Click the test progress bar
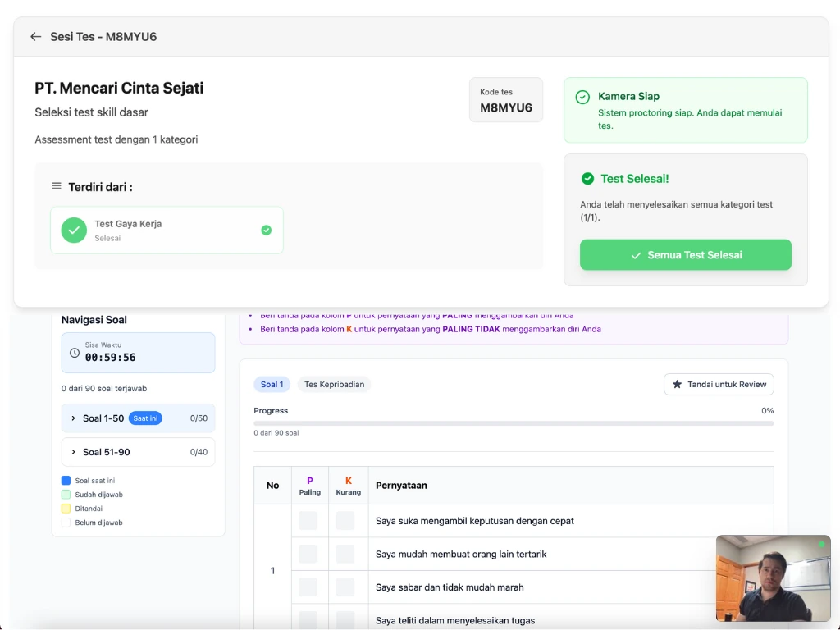Image resolution: width=840 pixels, height=630 pixels. (514, 423)
